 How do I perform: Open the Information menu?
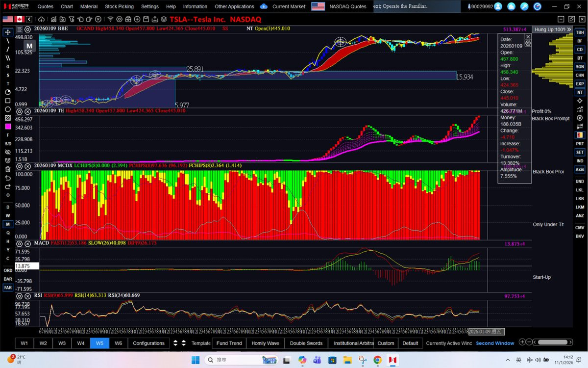(x=195, y=6)
